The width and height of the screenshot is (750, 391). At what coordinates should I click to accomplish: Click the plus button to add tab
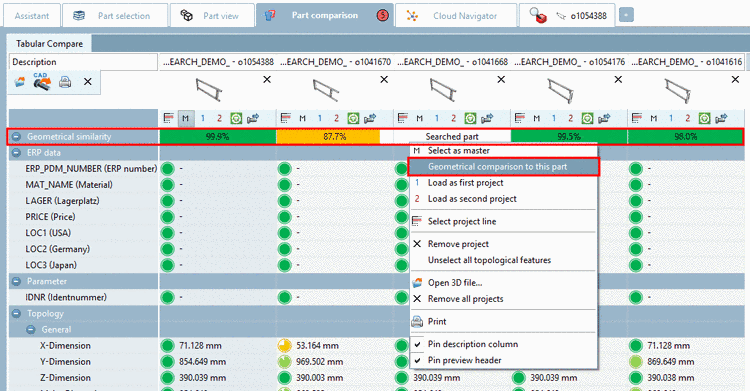click(x=626, y=15)
